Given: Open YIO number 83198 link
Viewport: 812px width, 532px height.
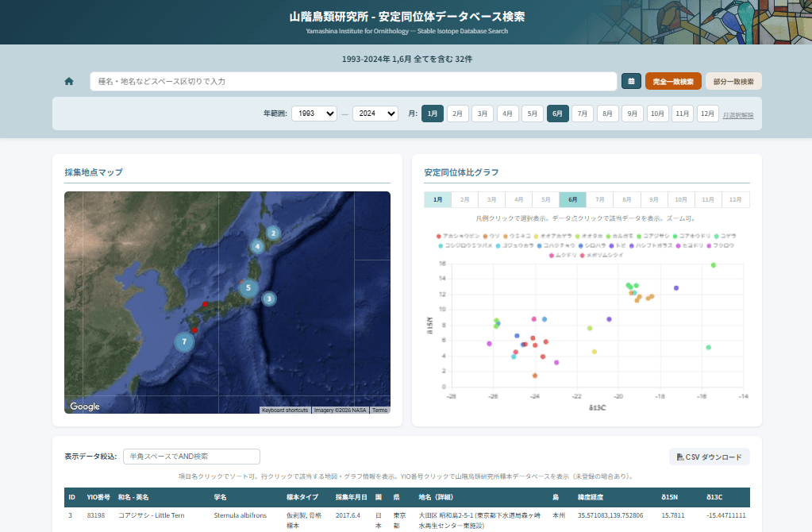Looking at the screenshot, I should pos(96,515).
